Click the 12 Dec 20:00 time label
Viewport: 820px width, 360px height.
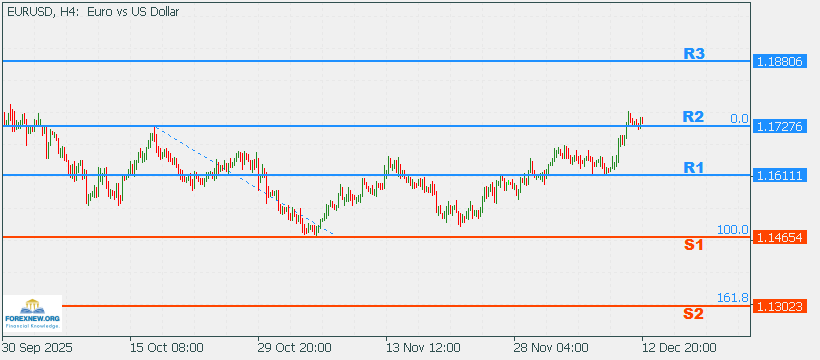679,348
